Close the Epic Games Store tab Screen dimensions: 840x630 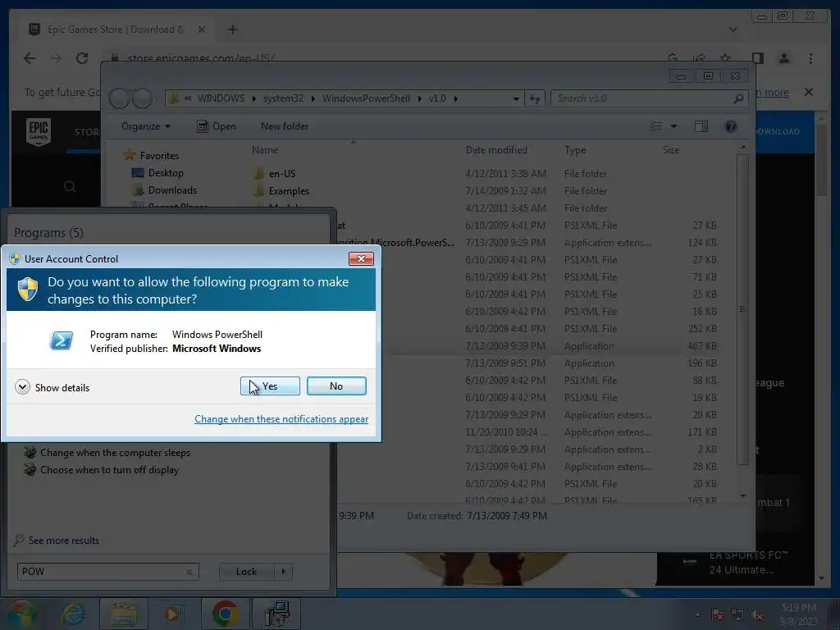click(x=202, y=30)
